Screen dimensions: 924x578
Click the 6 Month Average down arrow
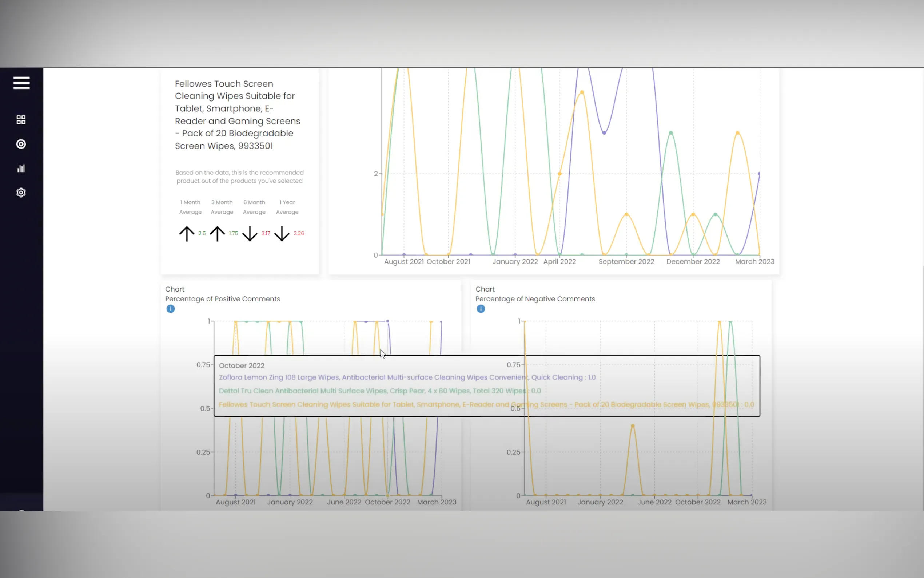pyautogui.click(x=250, y=234)
